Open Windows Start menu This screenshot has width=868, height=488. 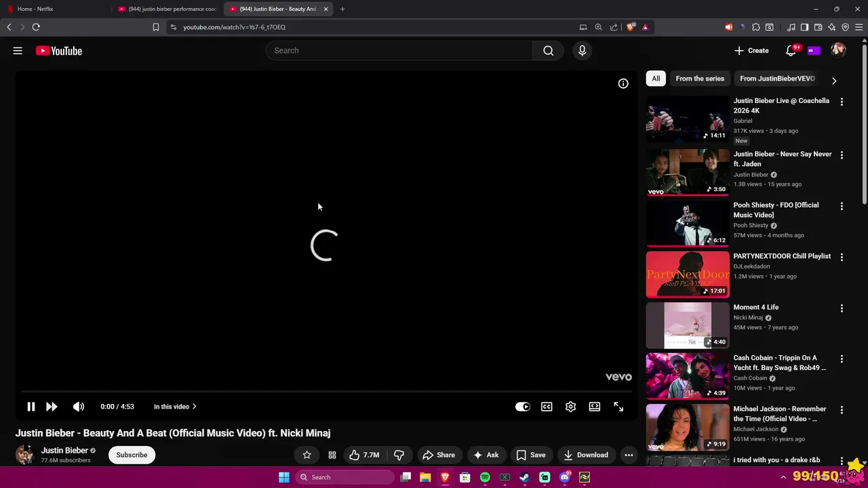284,477
